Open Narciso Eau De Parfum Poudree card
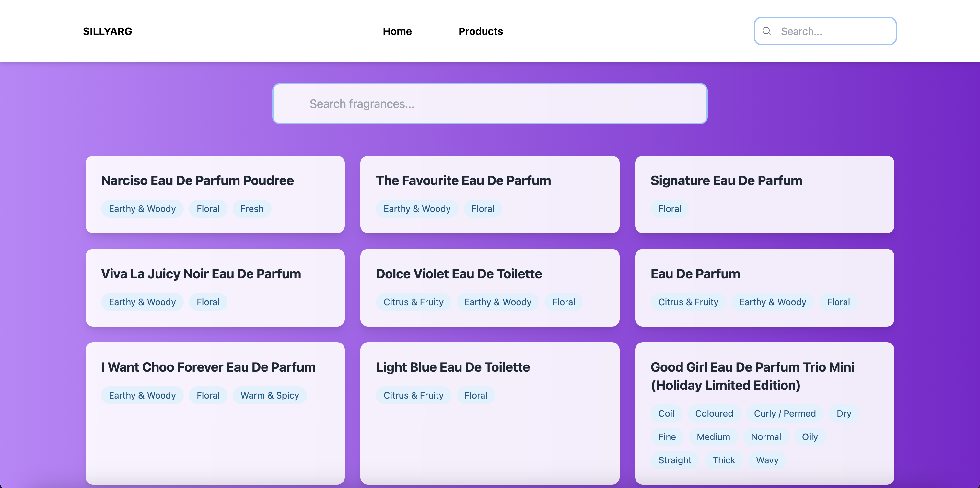This screenshot has height=488, width=980. coord(215,194)
